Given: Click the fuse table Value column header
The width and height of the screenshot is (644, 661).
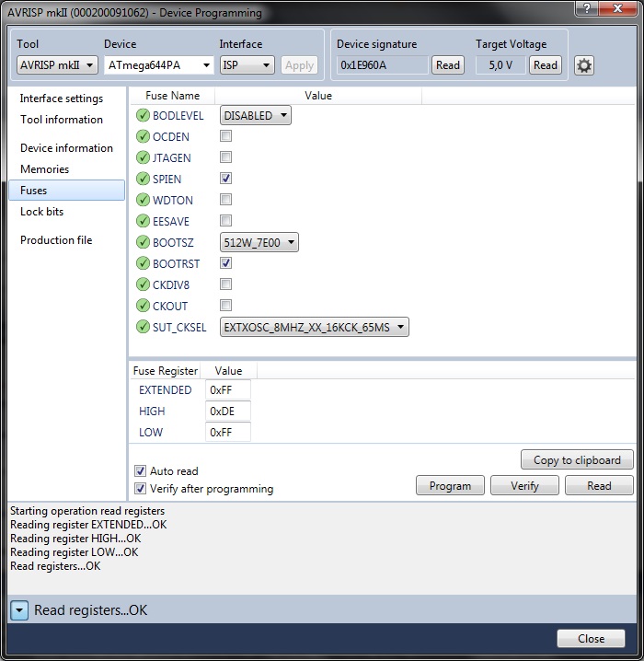Looking at the screenshot, I should pos(318,96).
